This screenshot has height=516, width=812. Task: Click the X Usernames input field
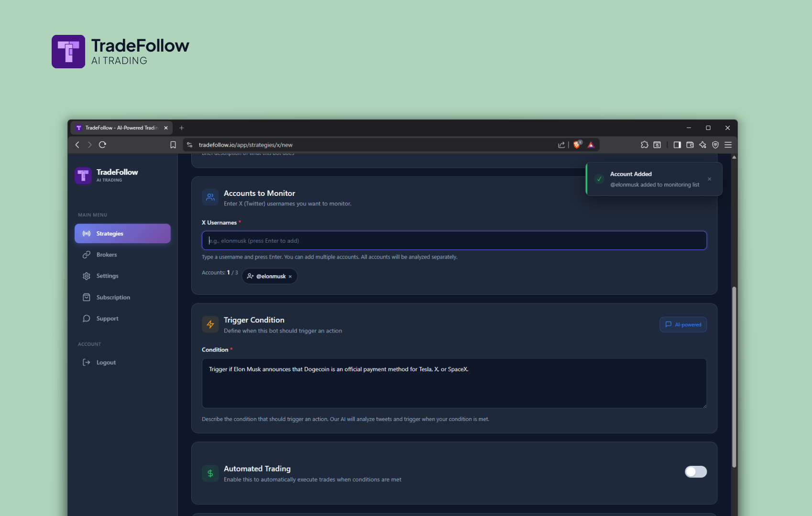point(453,240)
